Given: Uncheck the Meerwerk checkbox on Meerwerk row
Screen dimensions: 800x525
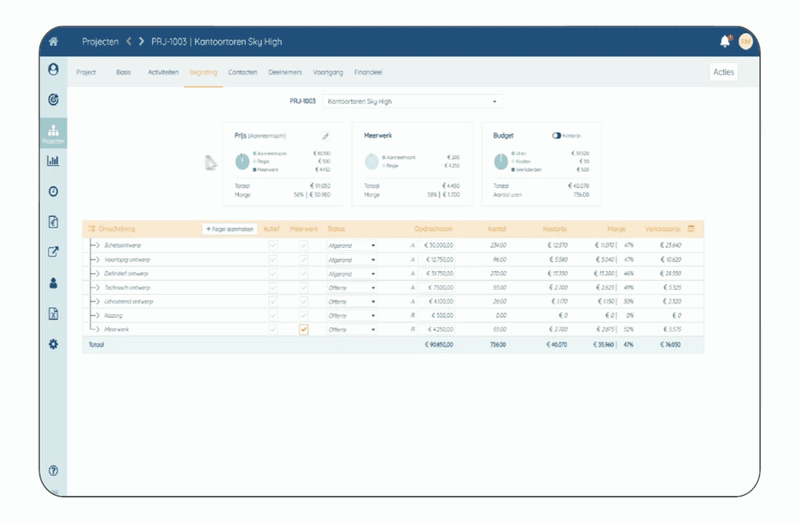Looking at the screenshot, I should (304, 329).
